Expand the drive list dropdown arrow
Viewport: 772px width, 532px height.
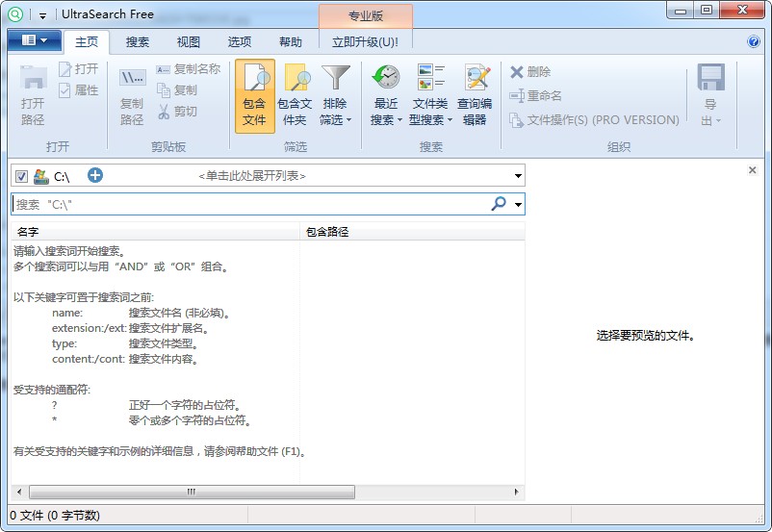518,176
